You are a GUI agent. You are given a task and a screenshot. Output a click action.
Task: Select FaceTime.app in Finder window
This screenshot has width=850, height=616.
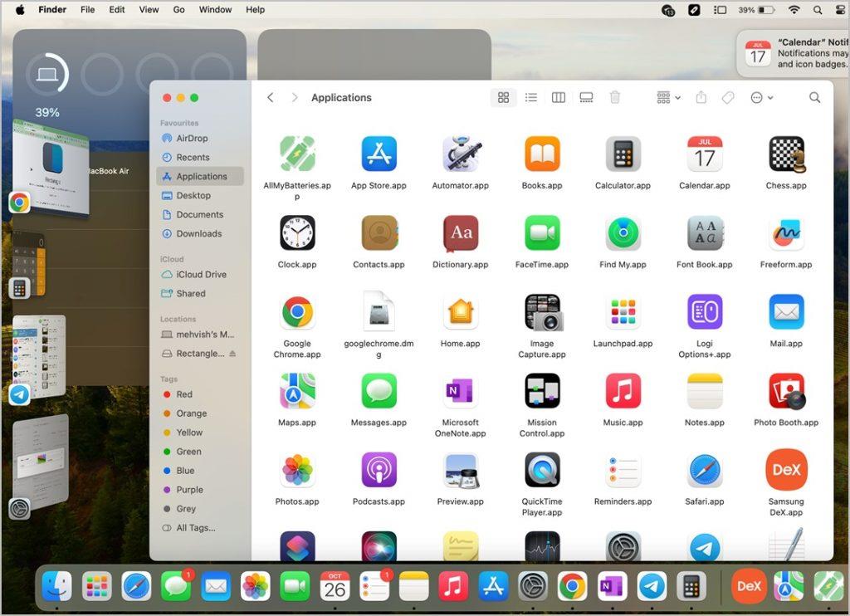(542, 233)
